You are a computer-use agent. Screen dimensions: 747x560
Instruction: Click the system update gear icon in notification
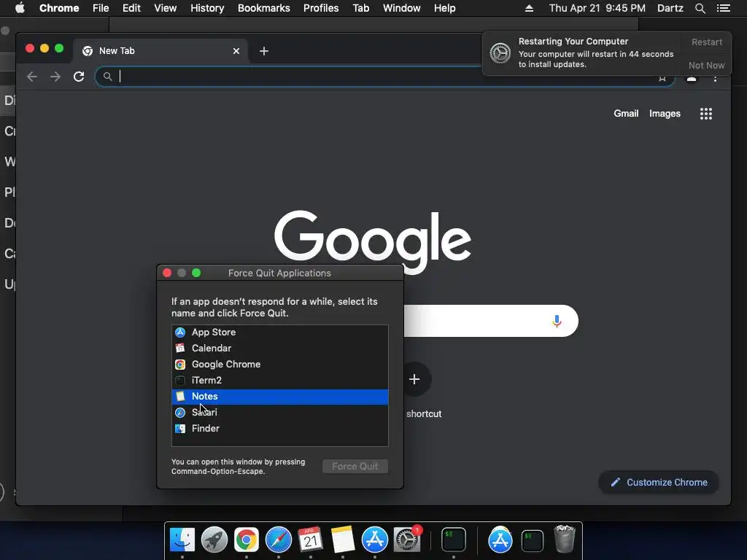(x=500, y=52)
